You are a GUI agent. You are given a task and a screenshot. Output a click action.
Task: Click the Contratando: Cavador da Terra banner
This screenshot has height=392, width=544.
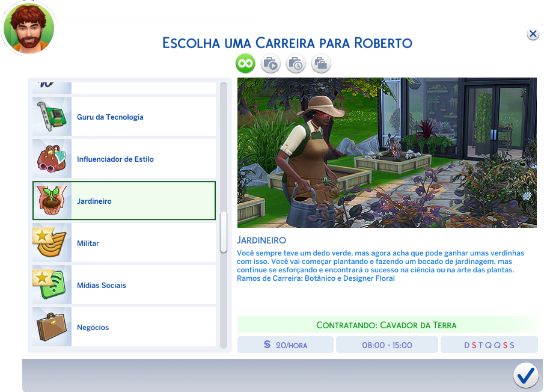pos(387,325)
